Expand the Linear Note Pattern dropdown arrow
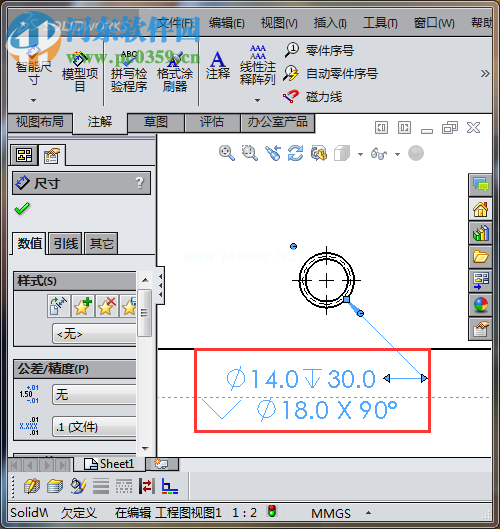Viewport: 500px width, 529px height. click(257, 100)
